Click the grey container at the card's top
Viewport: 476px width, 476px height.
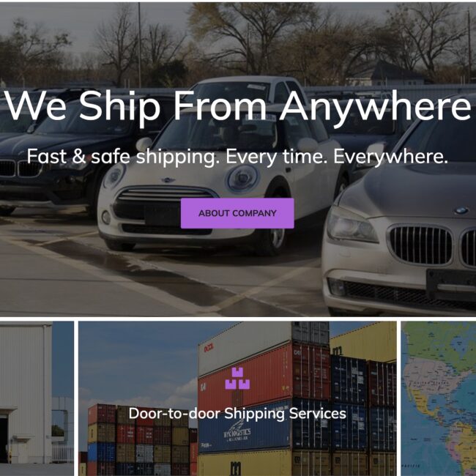[310, 332]
